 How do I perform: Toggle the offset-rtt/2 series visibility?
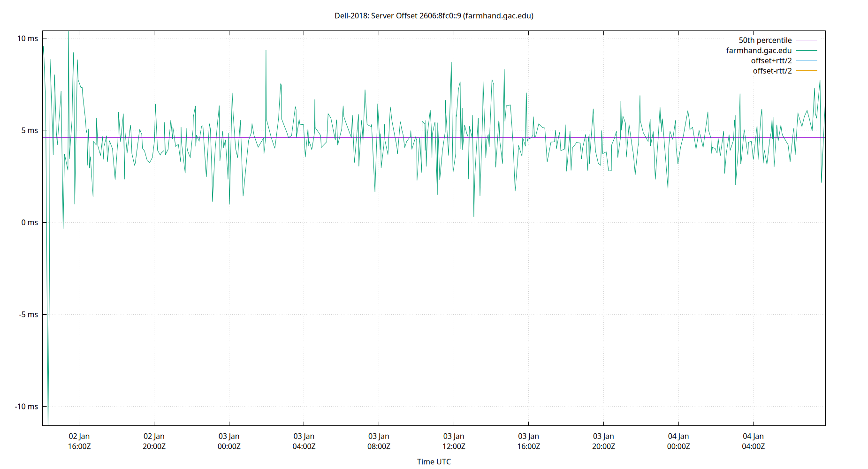point(772,70)
